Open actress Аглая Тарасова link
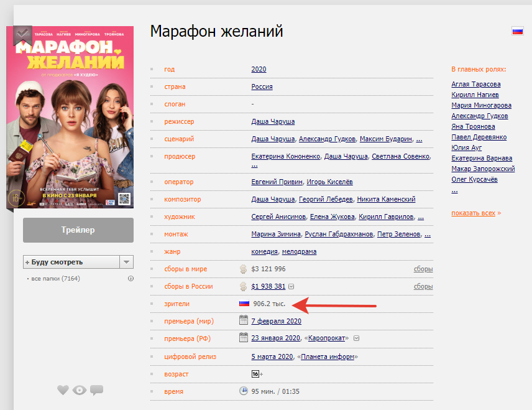 pos(475,84)
